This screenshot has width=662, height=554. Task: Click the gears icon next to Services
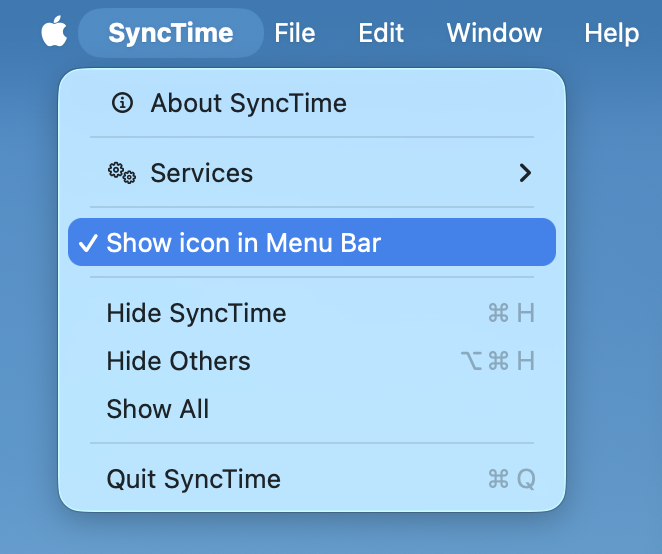click(122, 173)
